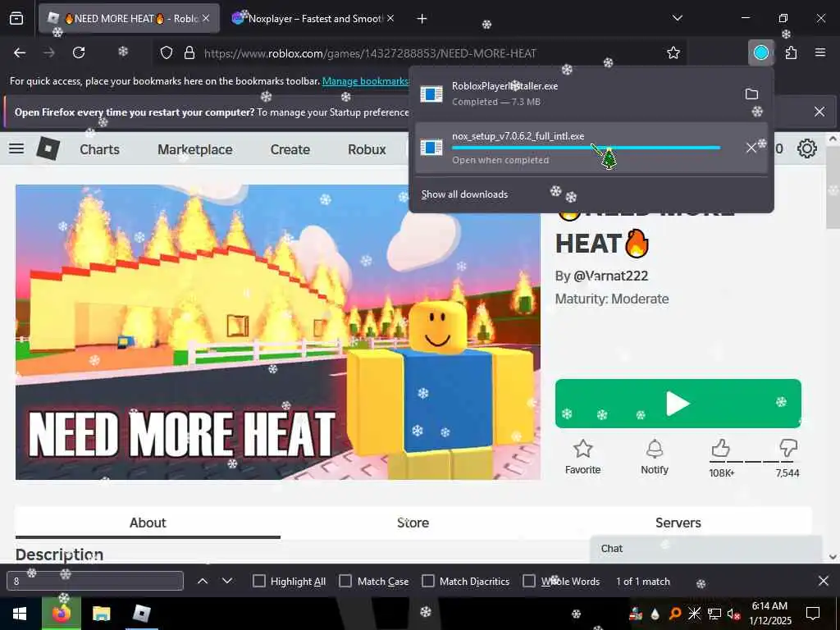Reload the current Roblox page
Viewport: 840px width, 630px height.
[79, 52]
